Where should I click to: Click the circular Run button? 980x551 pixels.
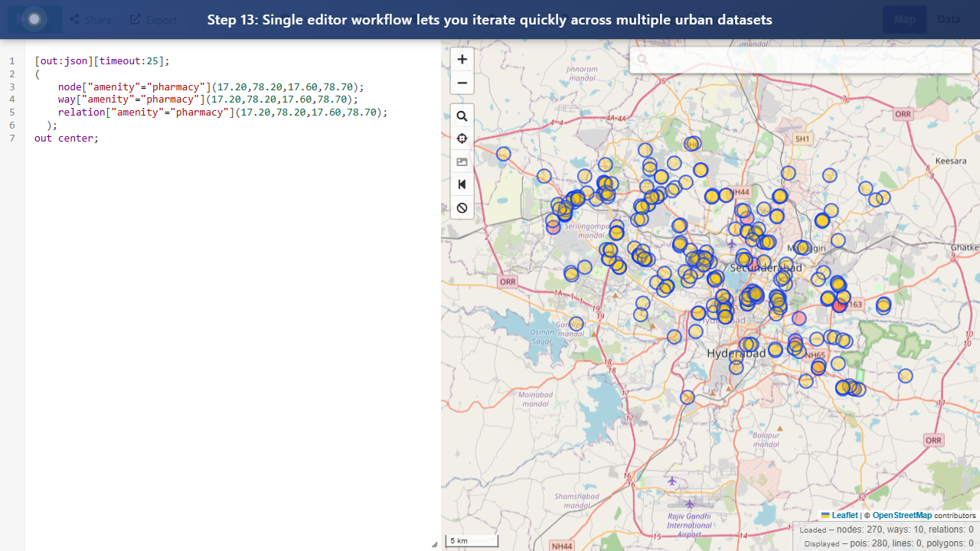[x=34, y=19]
